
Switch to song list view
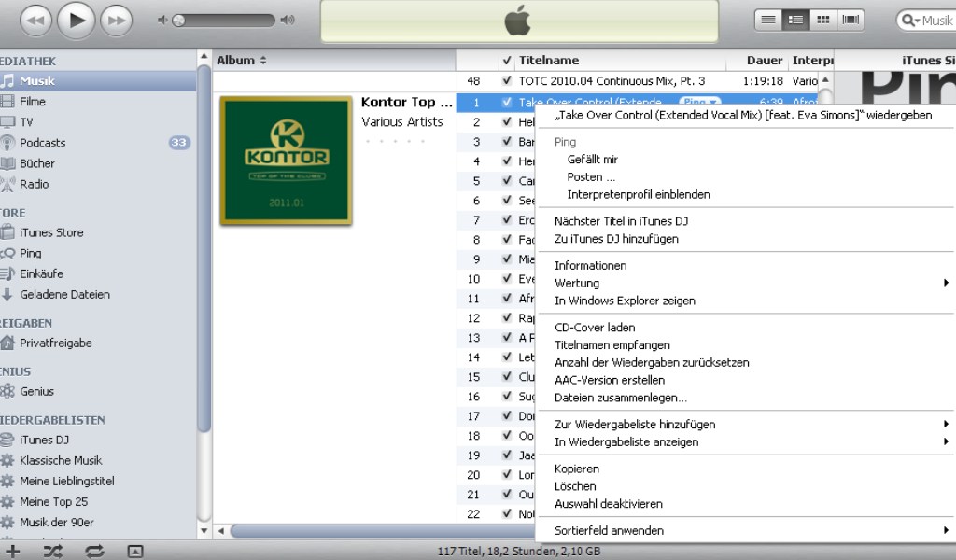pyautogui.click(x=768, y=20)
